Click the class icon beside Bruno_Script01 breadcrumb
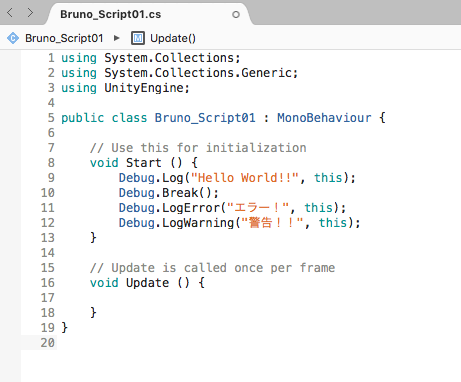This screenshot has height=382, width=461. (13, 38)
